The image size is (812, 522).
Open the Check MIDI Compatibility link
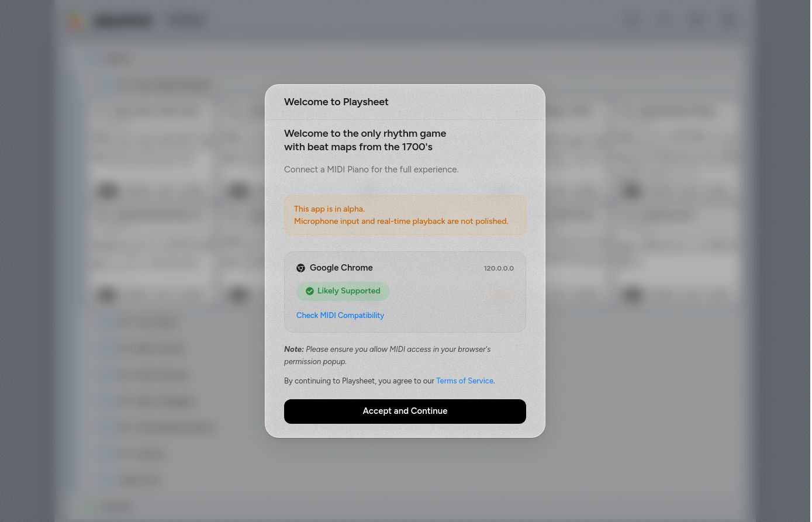tap(340, 316)
